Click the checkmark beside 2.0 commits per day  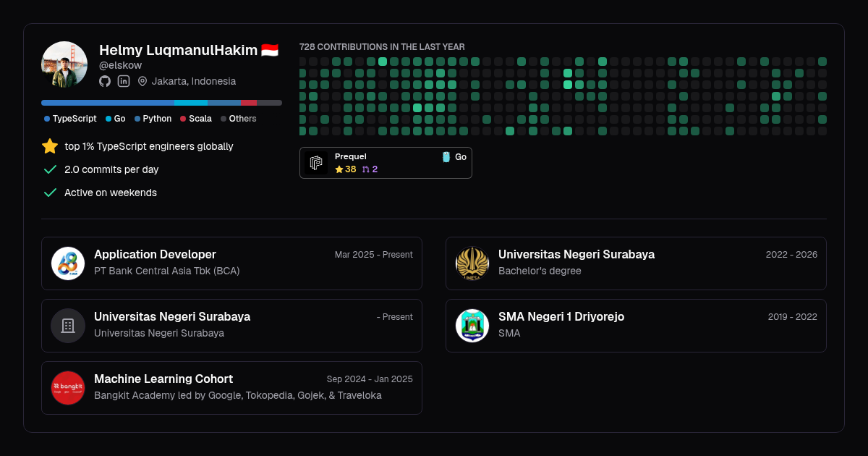50,169
